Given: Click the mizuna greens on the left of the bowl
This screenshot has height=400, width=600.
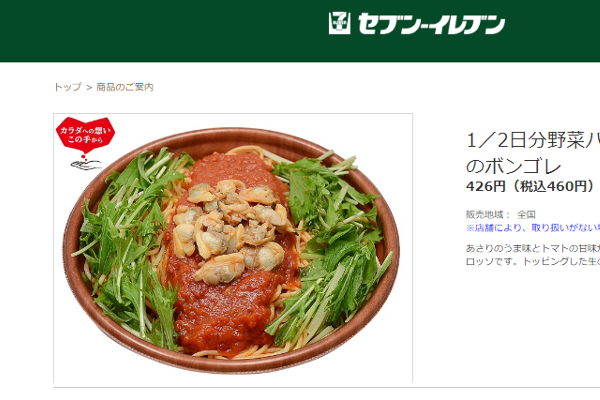Looking at the screenshot, I should [128, 245].
